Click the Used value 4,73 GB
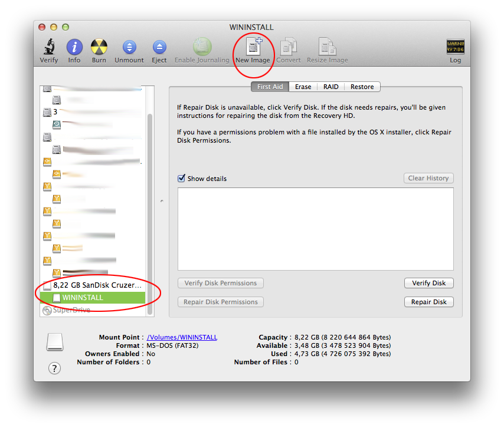 click(x=343, y=354)
